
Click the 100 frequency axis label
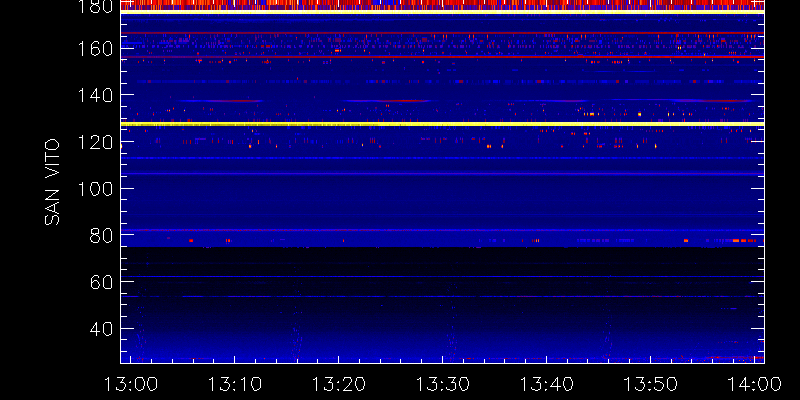95,189
